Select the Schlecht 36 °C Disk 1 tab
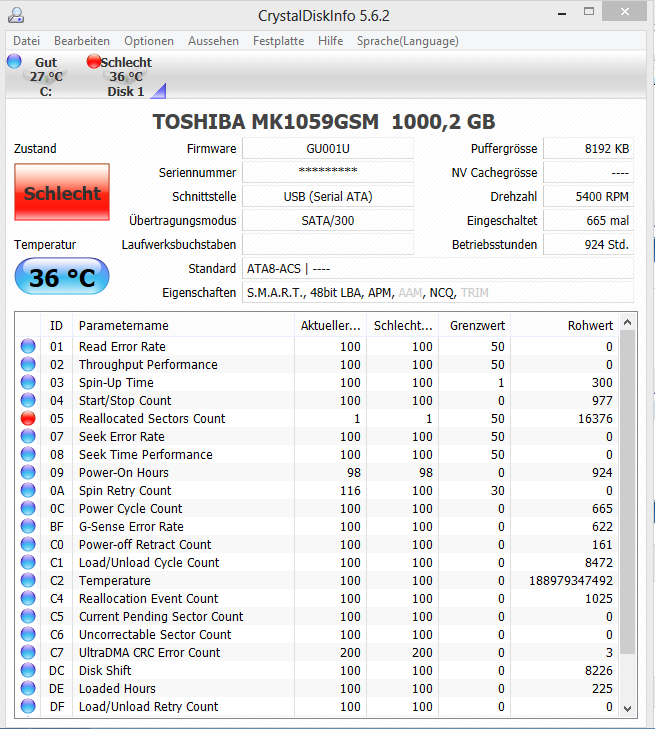Viewport: 655px width, 729px height. point(126,76)
